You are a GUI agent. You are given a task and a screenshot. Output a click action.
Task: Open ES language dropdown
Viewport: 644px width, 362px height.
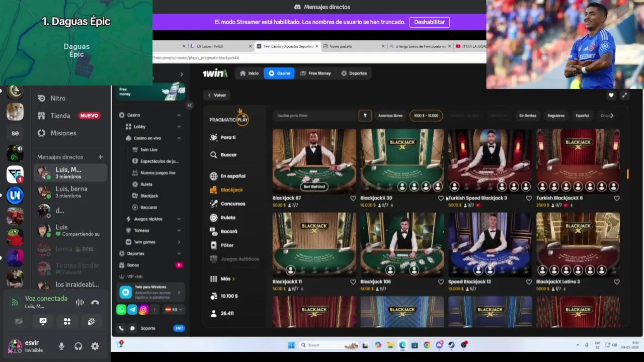pos(174,310)
